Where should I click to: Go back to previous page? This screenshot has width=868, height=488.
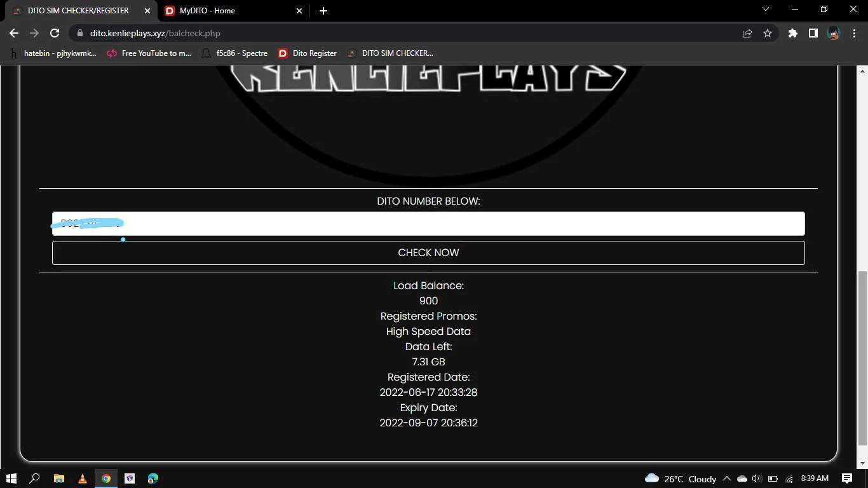14,33
